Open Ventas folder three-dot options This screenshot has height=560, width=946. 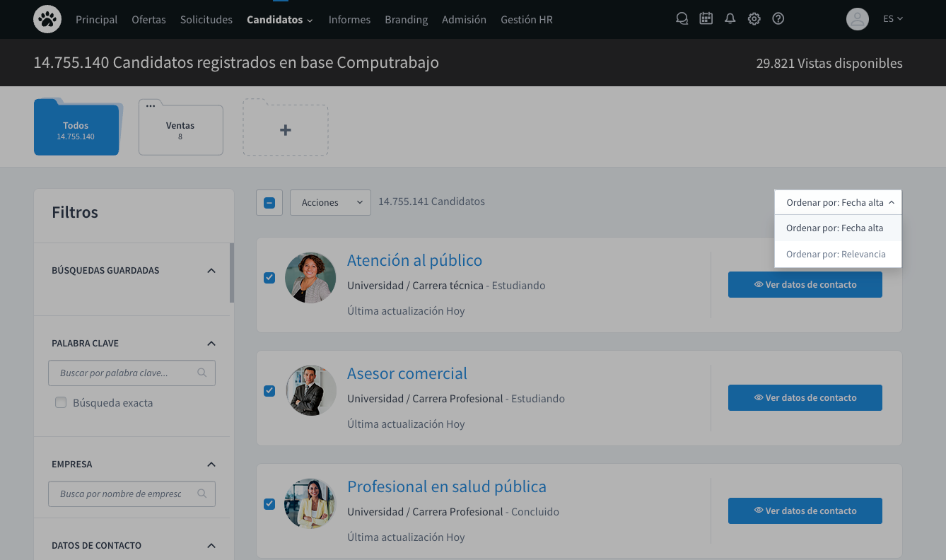click(151, 106)
